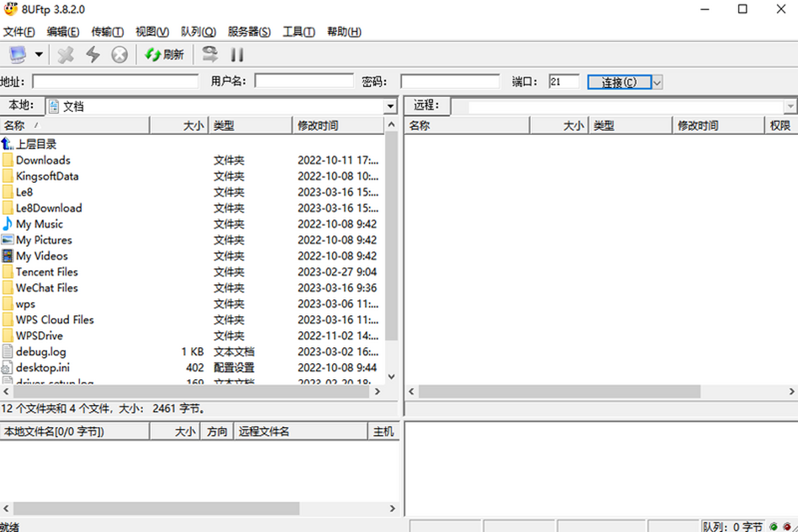Open the local path 文档 dropdown
The height and width of the screenshot is (532, 798).
(x=390, y=106)
